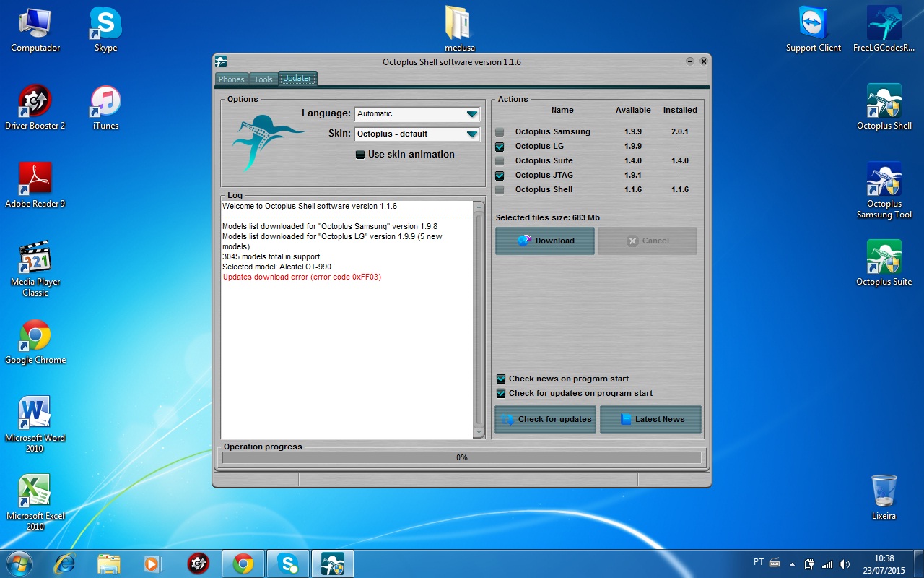Click the Operation progress bar
Viewport: 924px width, 578px height.
462,457
